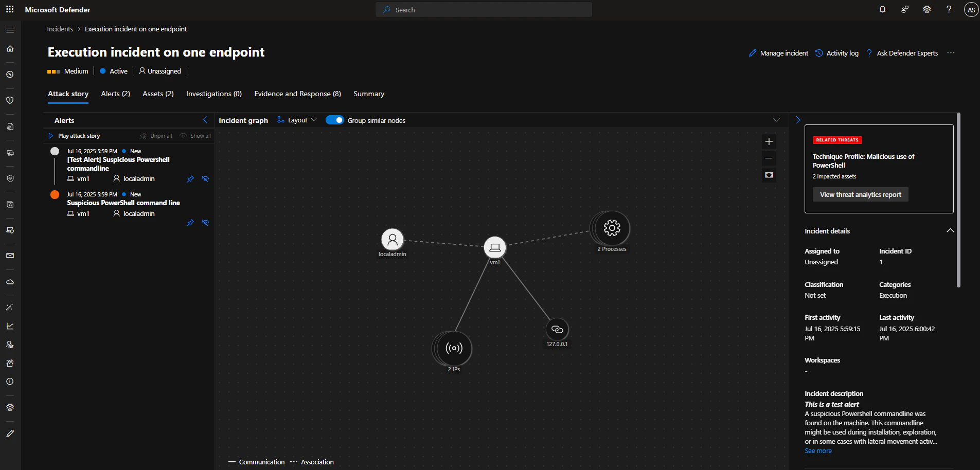
Task: Open the cloud apps sidebar icon
Action: (x=10, y=282)
